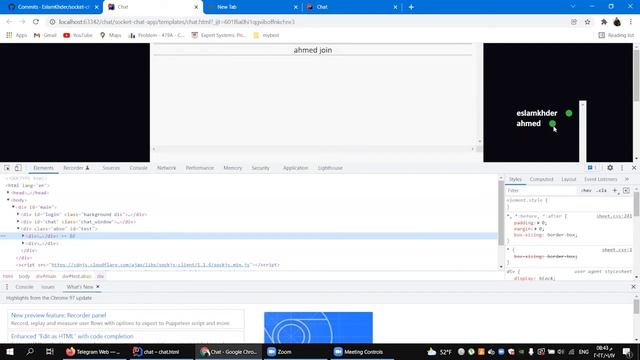The height and width of the screenshot is (360, 640).
Task: Open the Extensions puzzle icon
Action: point(604,22)
